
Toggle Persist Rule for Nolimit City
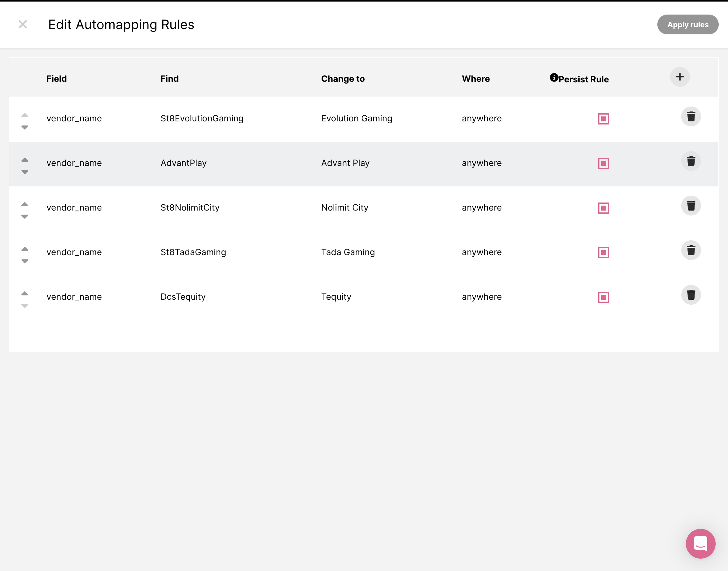click(x=603, y=208)
